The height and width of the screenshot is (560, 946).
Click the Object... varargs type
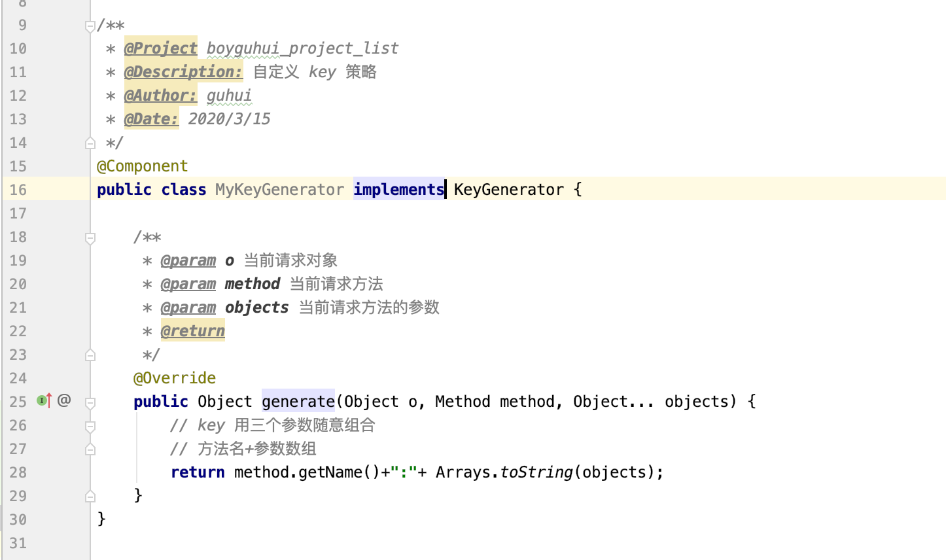[x=614, y=402]
